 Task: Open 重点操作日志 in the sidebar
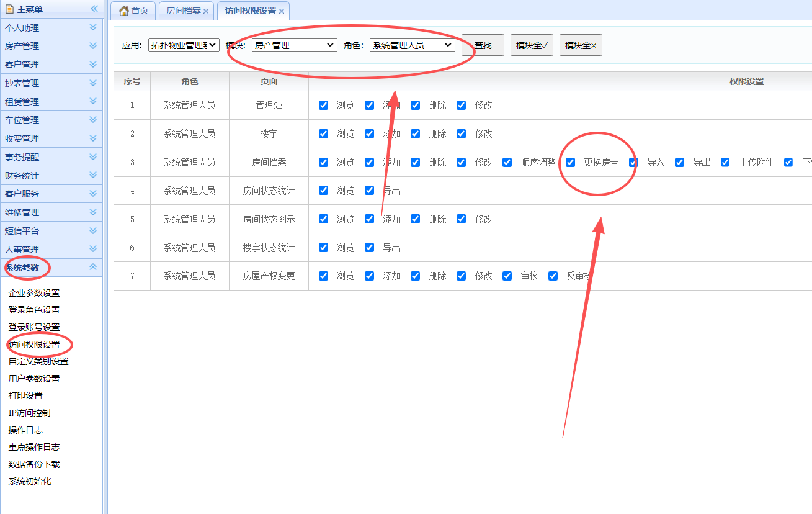pyautogui.click(x=34, y=447)
